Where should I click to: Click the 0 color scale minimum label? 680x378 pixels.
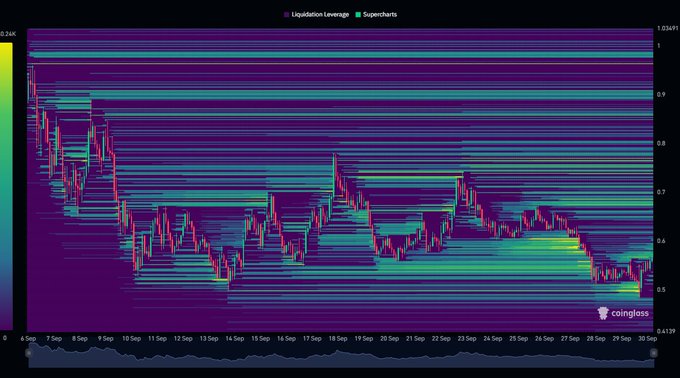(5, 338)
